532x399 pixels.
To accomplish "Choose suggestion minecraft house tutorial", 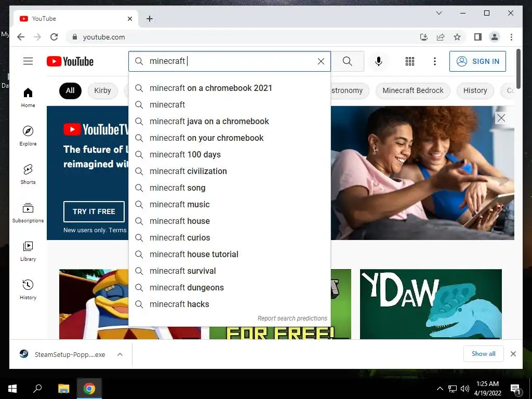I will tap(230, 255).
